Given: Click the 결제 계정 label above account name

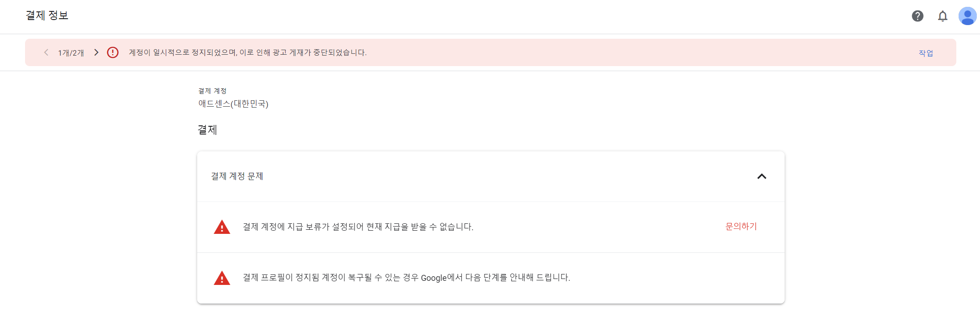Looking at the screenshot, I should 212,90.
